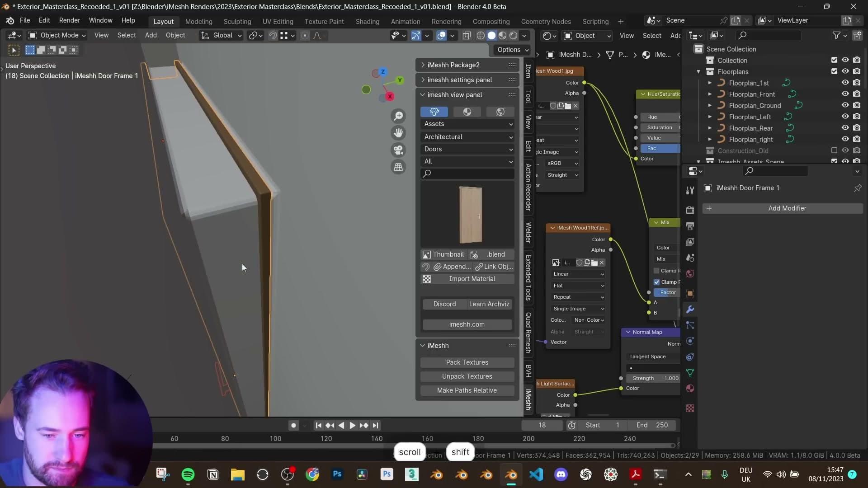Open the File menu
This screenshot has height=488, width=868.
point(25,20)
